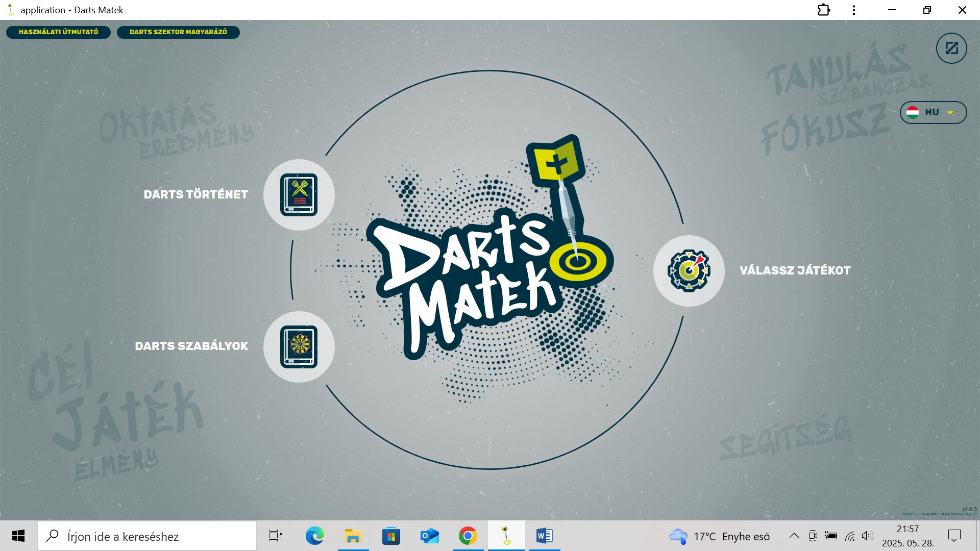Click the DARTS TÖRTÉNET label

196,194
